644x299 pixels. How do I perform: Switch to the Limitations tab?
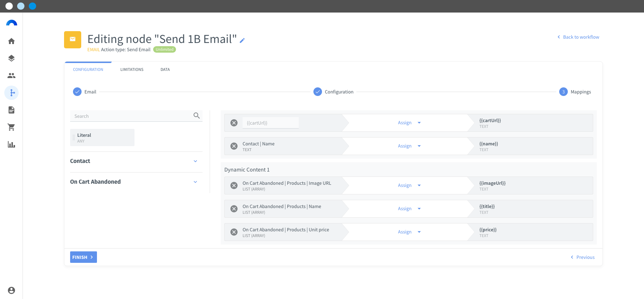pyautogui.click(x=132, y=69)
